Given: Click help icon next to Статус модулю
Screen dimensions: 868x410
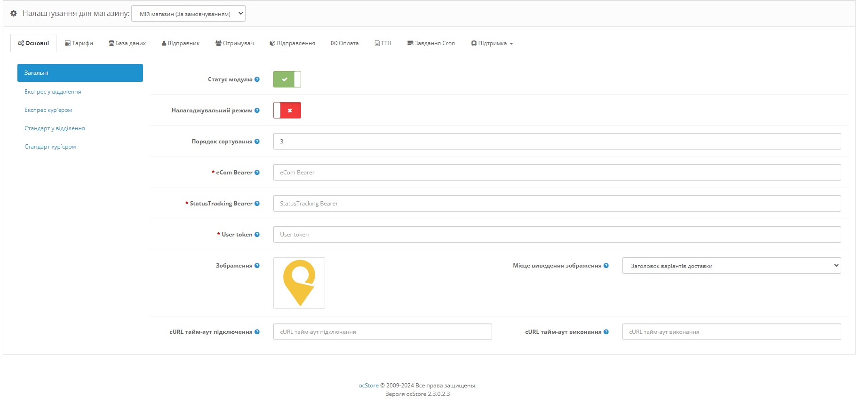Looking at the screenshot, I should 257,79.
